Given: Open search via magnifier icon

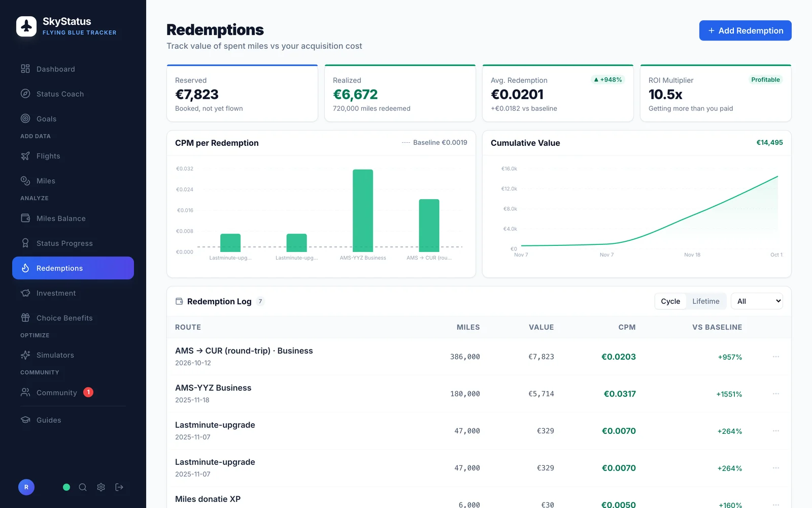Looking at the screenshot, I should click(83, 487).
